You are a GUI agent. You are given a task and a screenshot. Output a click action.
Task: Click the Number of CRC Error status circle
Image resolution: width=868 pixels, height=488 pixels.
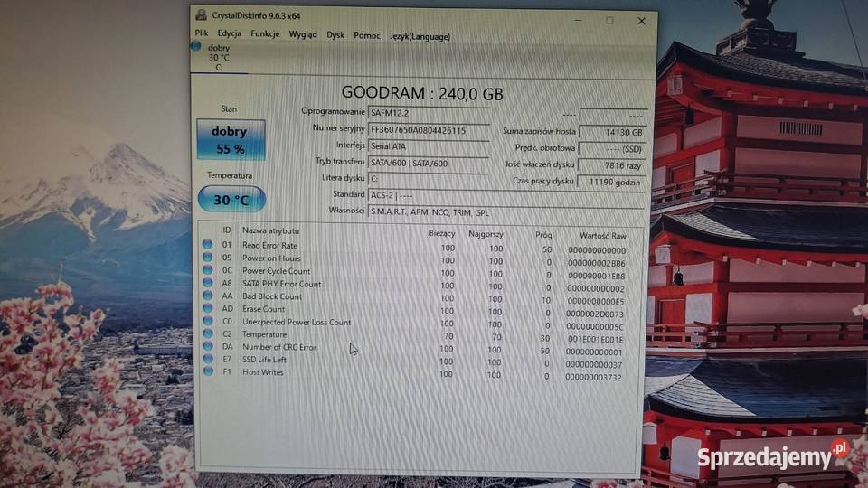[207, 346]
